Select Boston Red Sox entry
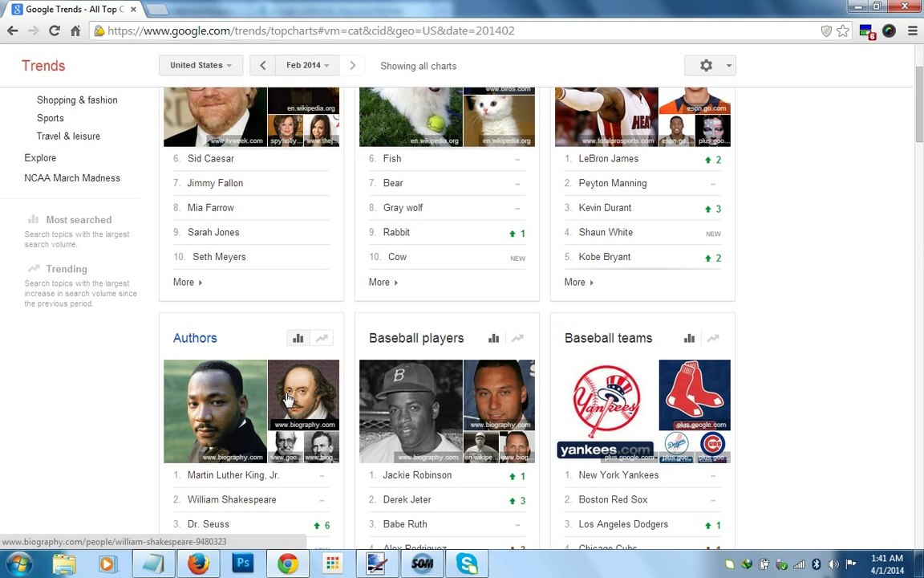The width and height of the screenshot is (924, 578). [x=613, y=499]
